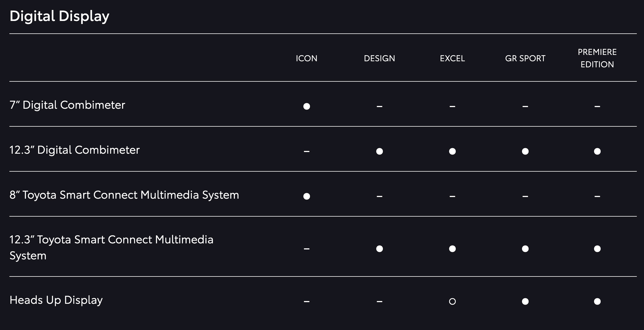Click Heads Up Display dot under PREMIERE EDITION
The height and width of the screenshot is (330, 644).
pyautogui.click(x=597, y=301)
